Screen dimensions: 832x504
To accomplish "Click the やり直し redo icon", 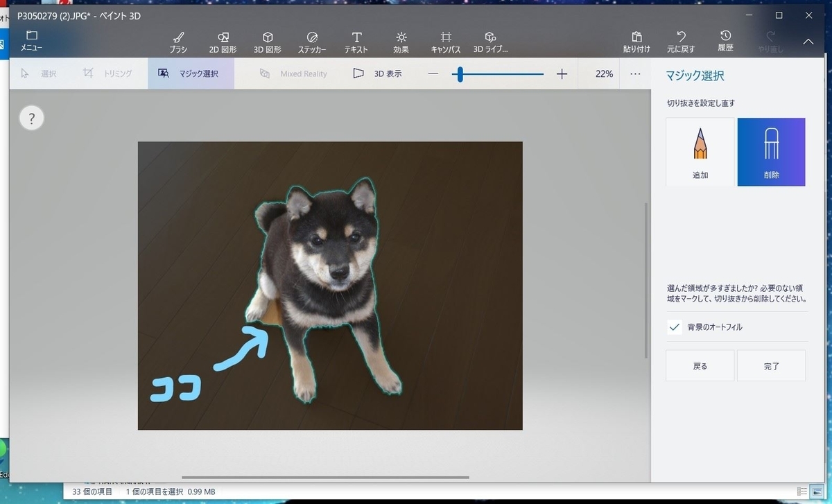I will (770, 42).
